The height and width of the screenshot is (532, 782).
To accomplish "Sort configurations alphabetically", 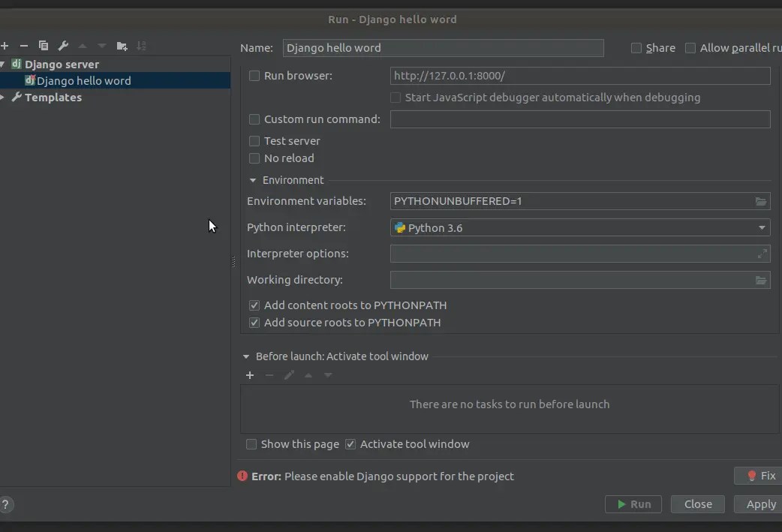I will pyautogui.click(x=141, y=46).
